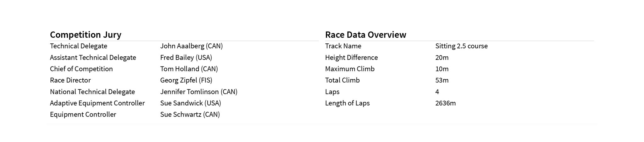This screenshot has width=644, height=142.
Task: Select Sue Schwartz (CAN) entry
Action: [190, 115]
